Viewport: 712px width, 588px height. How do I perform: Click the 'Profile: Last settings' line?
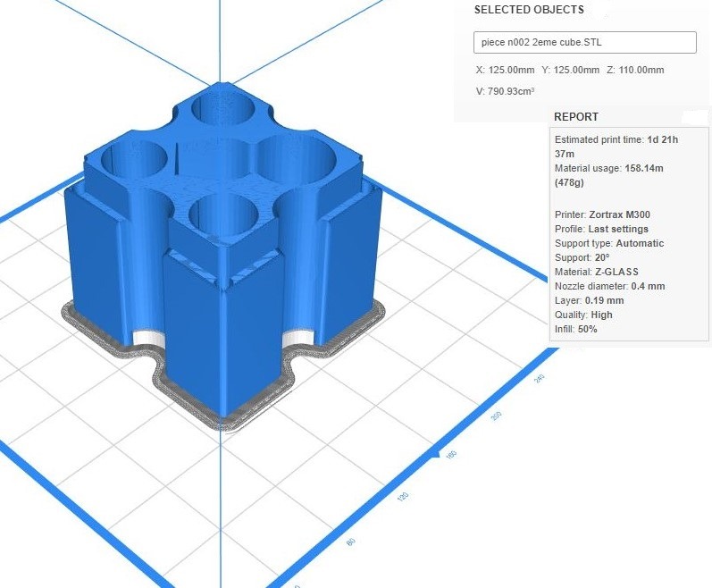point(601,229)
